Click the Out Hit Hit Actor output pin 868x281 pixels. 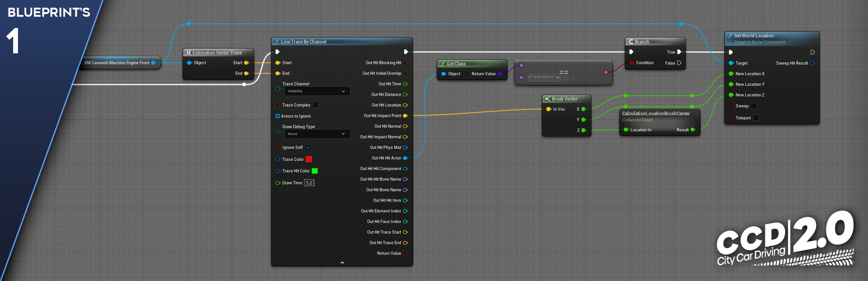pyautogui.click(x=405, y=158)
